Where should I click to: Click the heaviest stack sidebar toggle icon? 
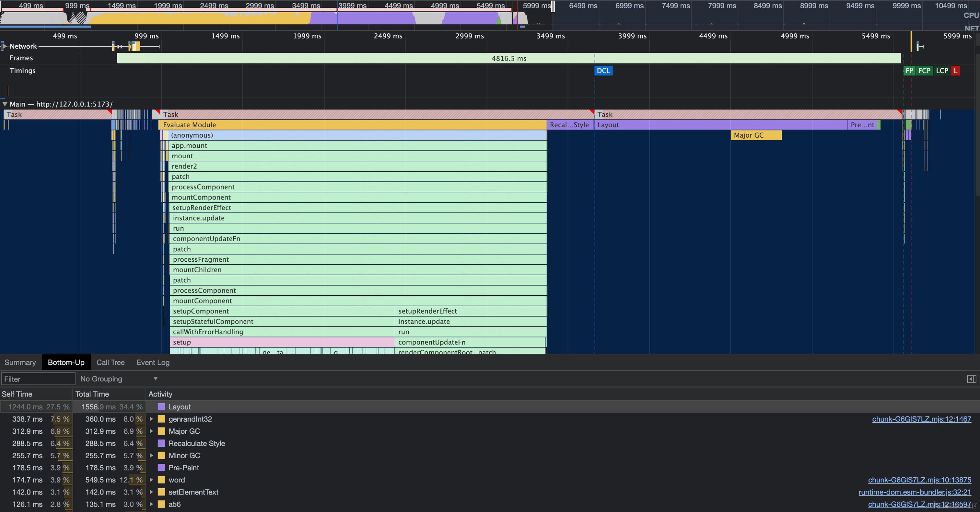pyautogui.click(x=971, y=379)
